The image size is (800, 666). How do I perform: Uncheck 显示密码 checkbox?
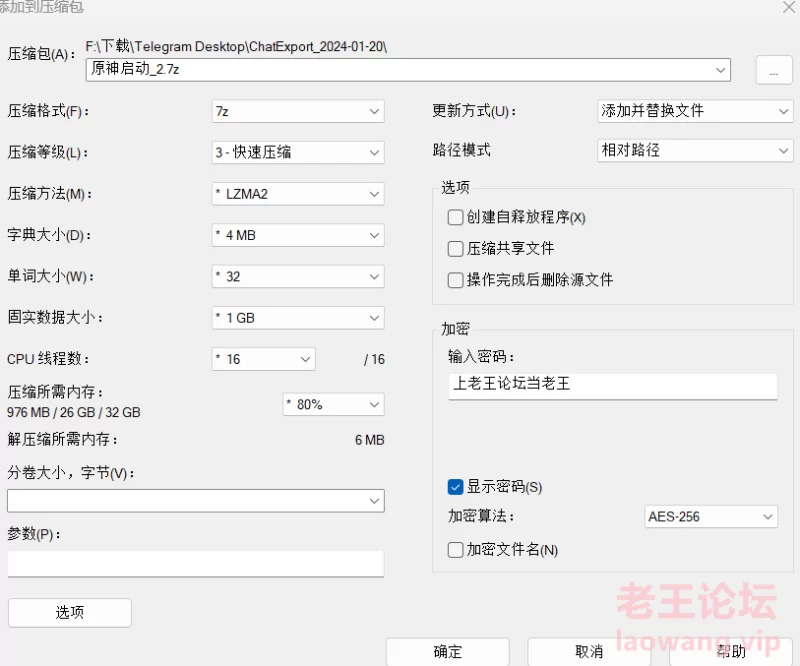click(x=455, y=487)
